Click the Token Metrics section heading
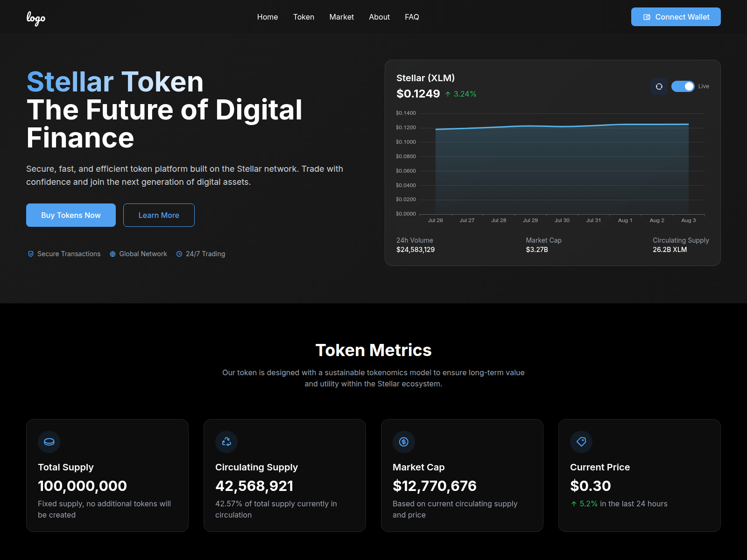The image size is (747, 560). pos(373,350)
